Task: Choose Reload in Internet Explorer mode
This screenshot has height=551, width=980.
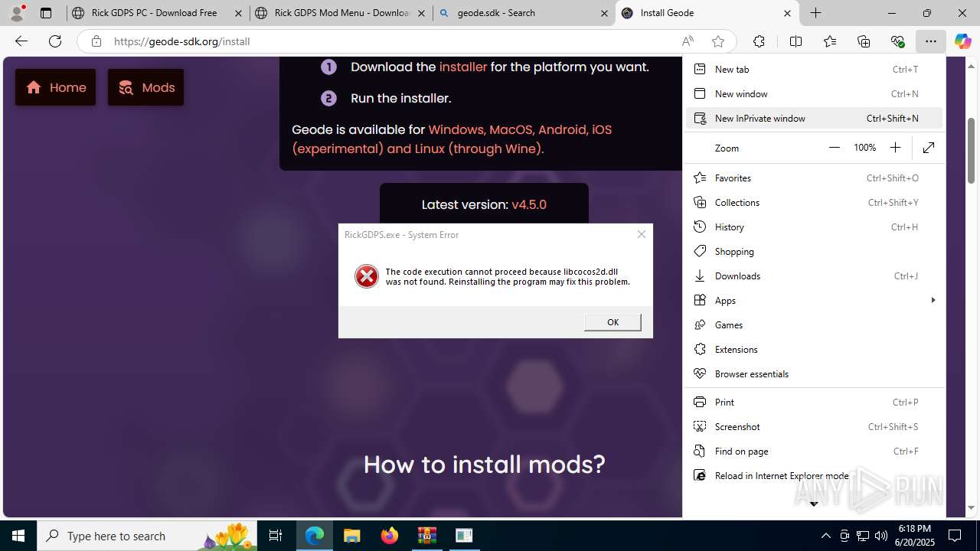Action: [813, 475]
